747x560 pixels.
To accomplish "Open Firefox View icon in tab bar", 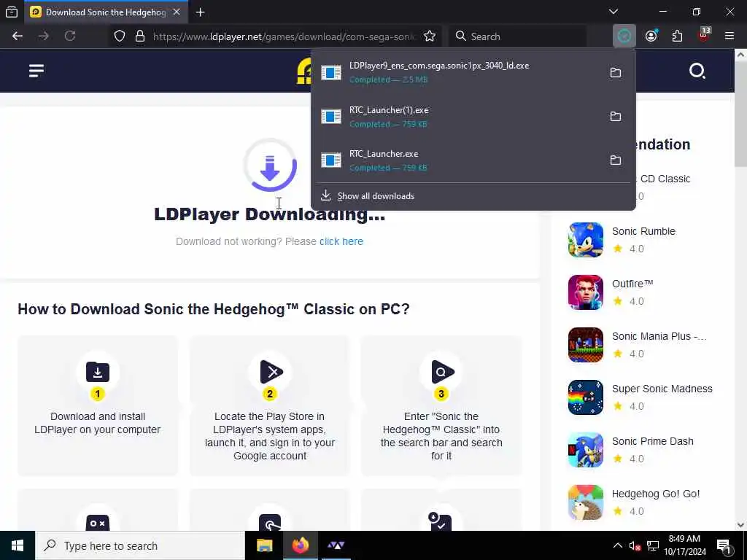I will click(x=12, y=12).
